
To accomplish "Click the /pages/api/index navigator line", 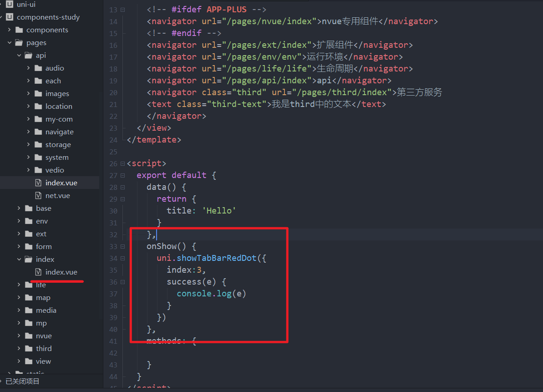I will point(269,80).
